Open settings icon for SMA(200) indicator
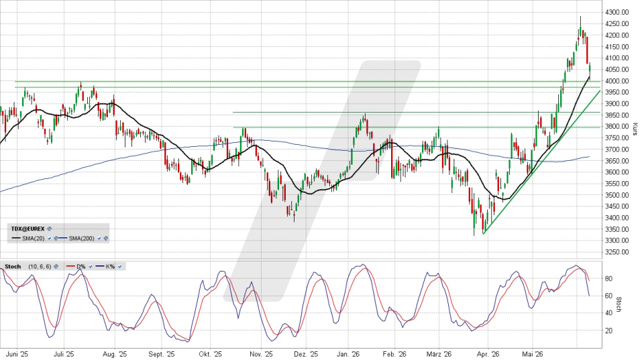 coord(106,239)
